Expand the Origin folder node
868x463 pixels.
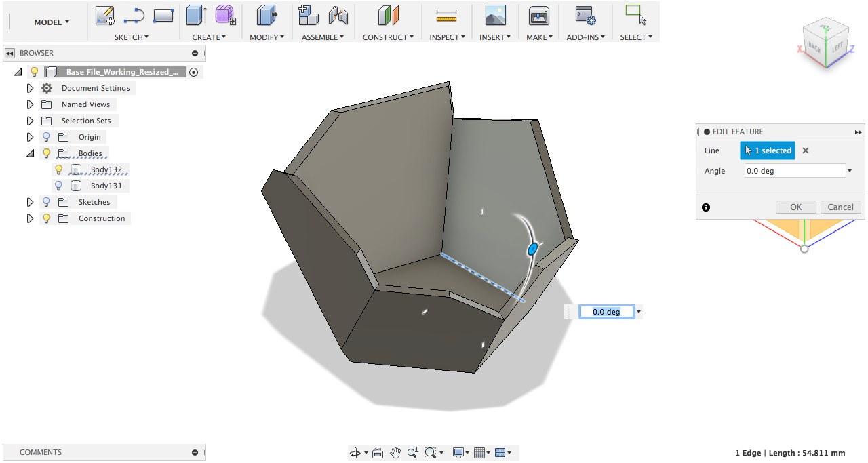coord(30,137)
